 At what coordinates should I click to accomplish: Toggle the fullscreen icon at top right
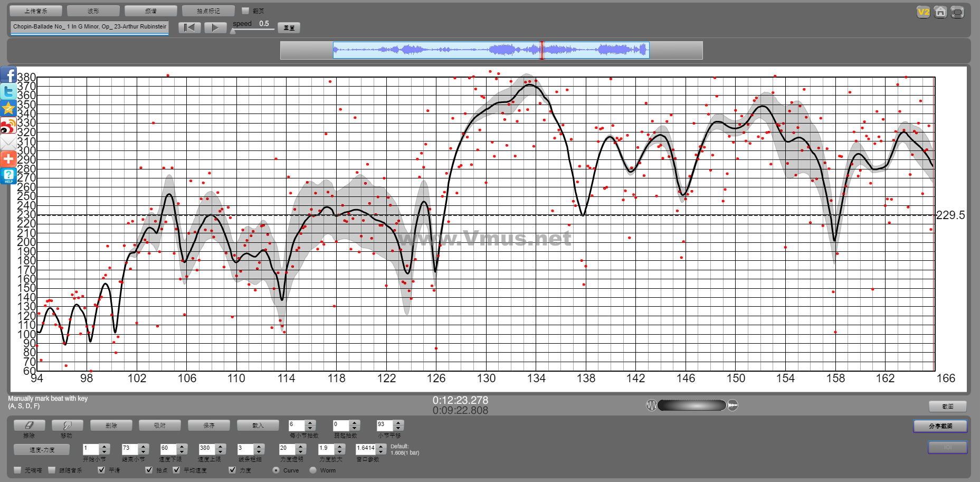click(x=957, y=12)
